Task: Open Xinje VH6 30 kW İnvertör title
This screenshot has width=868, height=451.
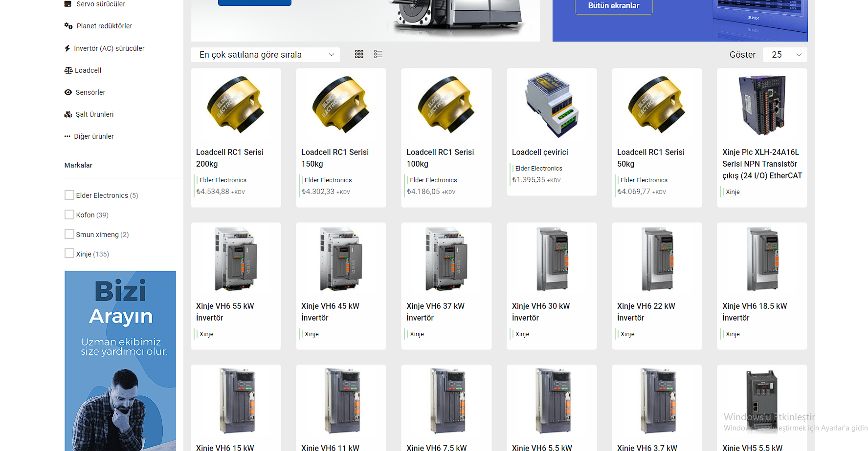Action: [x=541, y=312]
